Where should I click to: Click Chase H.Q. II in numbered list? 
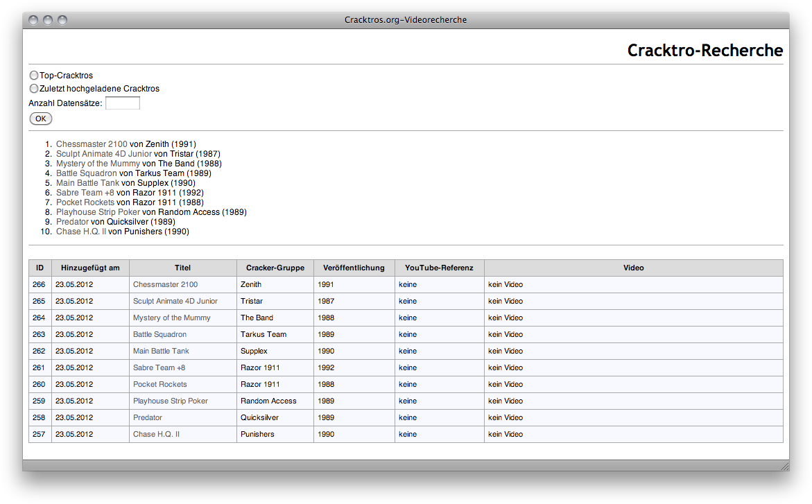pos(80,232)
